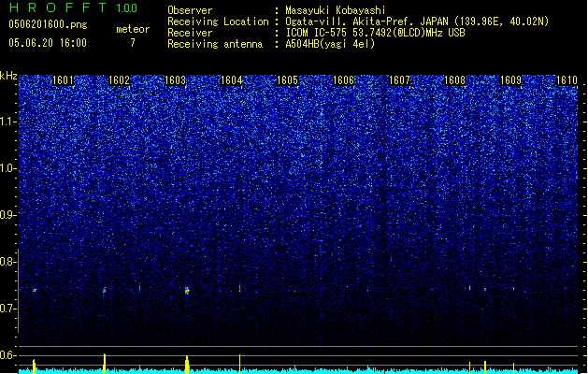Click the 1.1 kHz axis tick label
Screen dimensions: 588x374
pos(7,122)
